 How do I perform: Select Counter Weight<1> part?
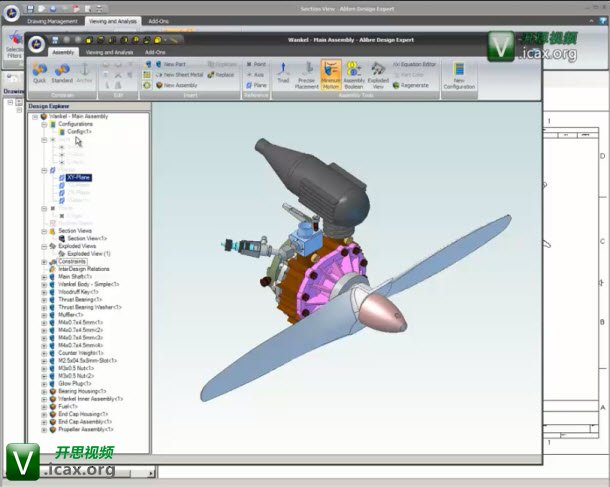click(81, 353)
